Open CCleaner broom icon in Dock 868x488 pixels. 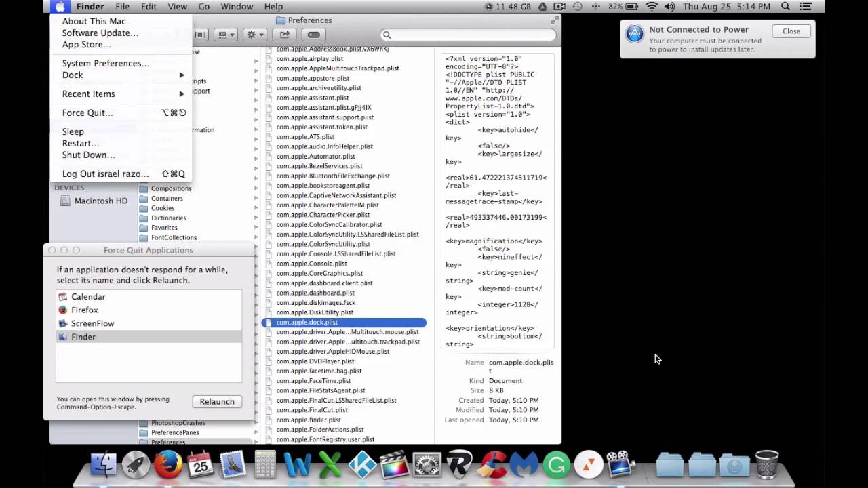492,466
